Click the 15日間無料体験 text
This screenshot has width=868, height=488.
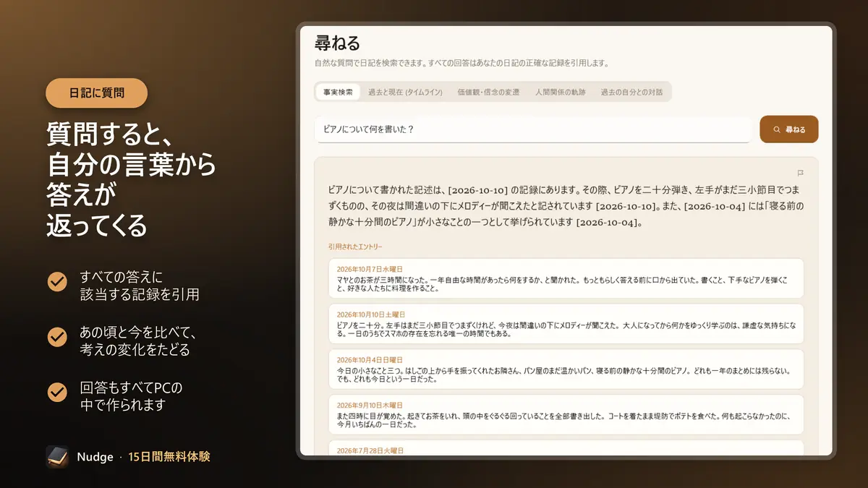coord(169,457)
